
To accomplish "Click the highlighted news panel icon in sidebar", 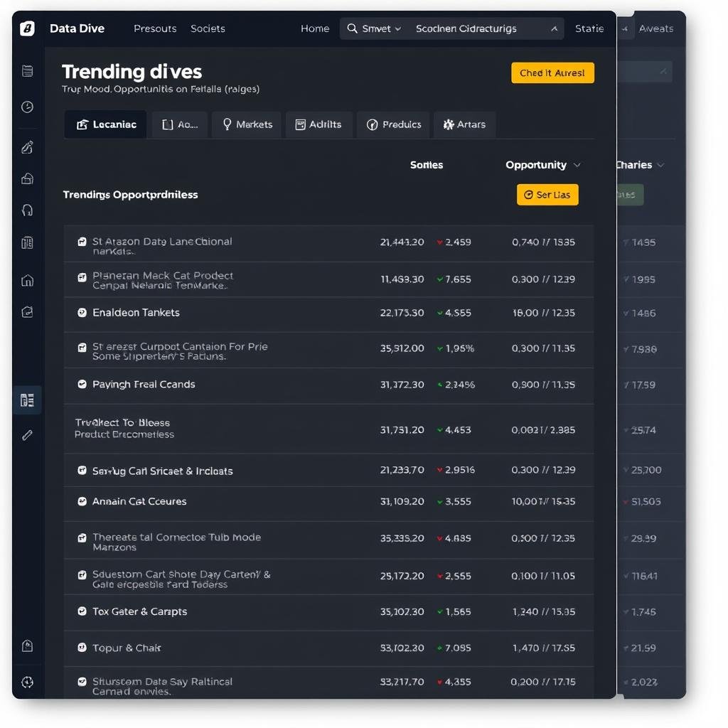I will [x=27, y=400].
